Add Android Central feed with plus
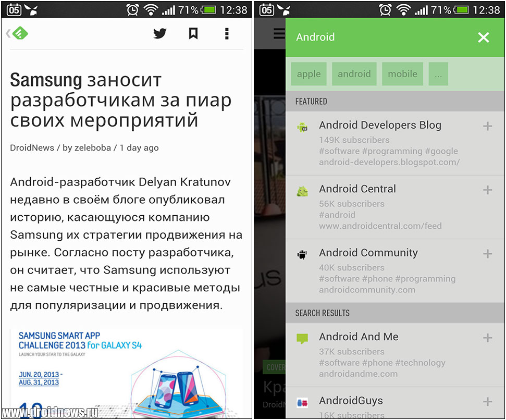Image resolution: width=506 pixels, height=420 pixels. 488,190
